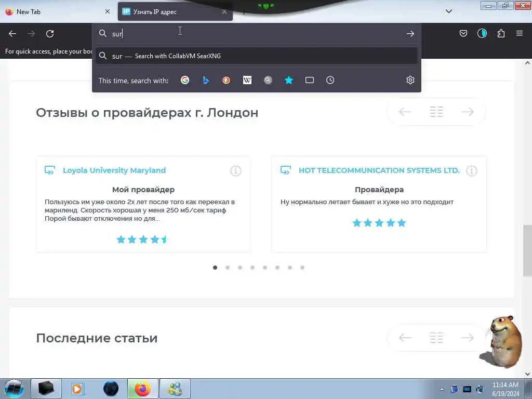Open list view icon in Последние статьи
Screen dimensions: 532x399
436,338
